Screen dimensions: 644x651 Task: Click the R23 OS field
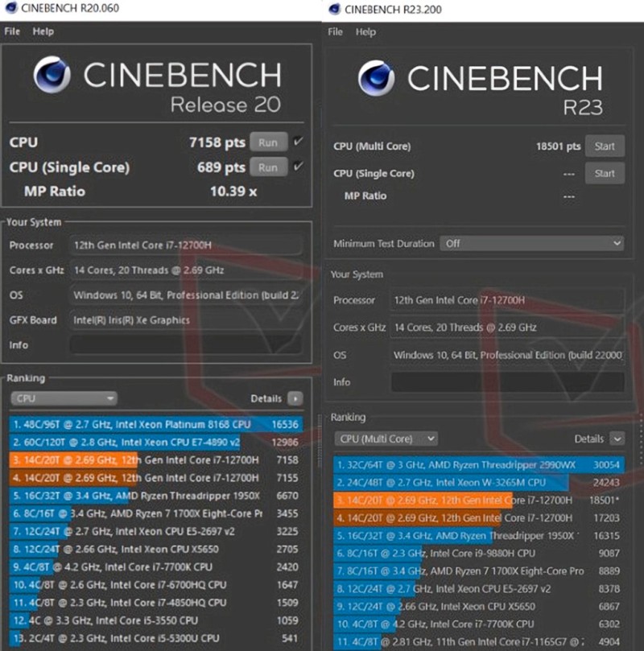pyautogui.click(x=507, y=355)
